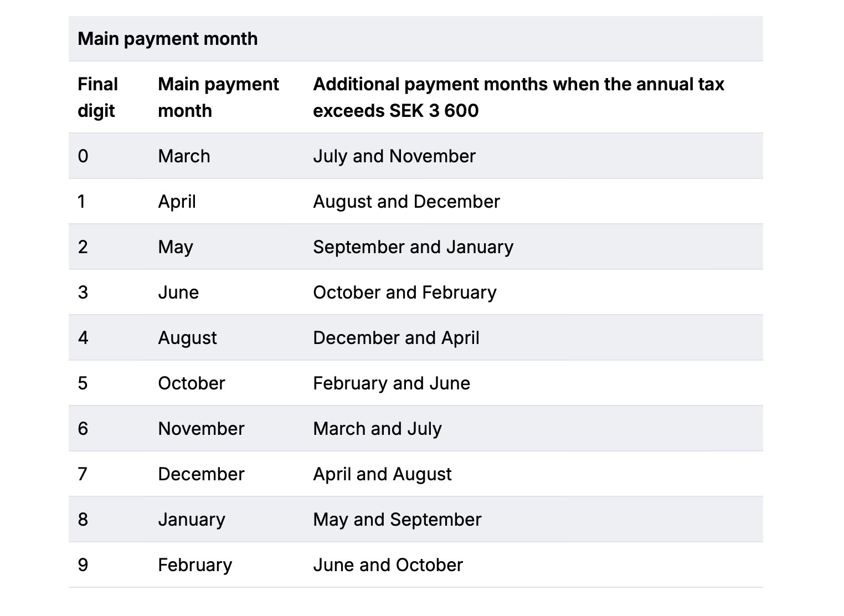844x616 pixels.
Task: Select 'September and January' cell
Action: (413, 247)
